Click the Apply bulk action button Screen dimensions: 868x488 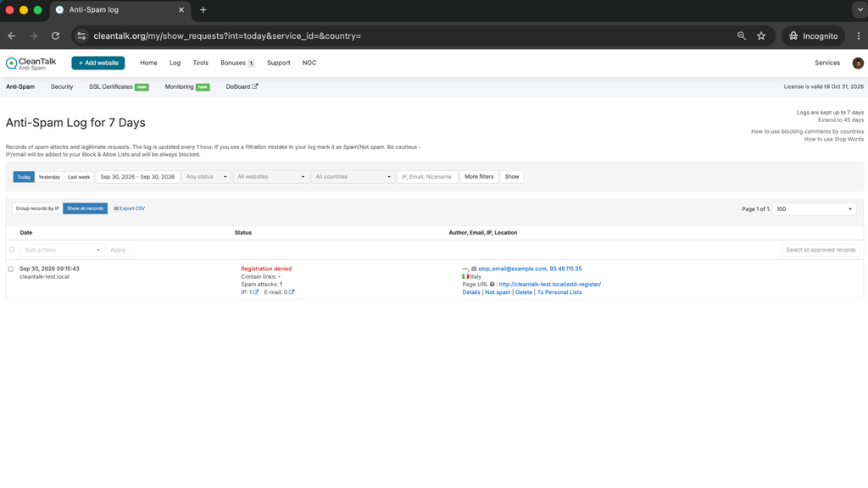coord(118,250)
